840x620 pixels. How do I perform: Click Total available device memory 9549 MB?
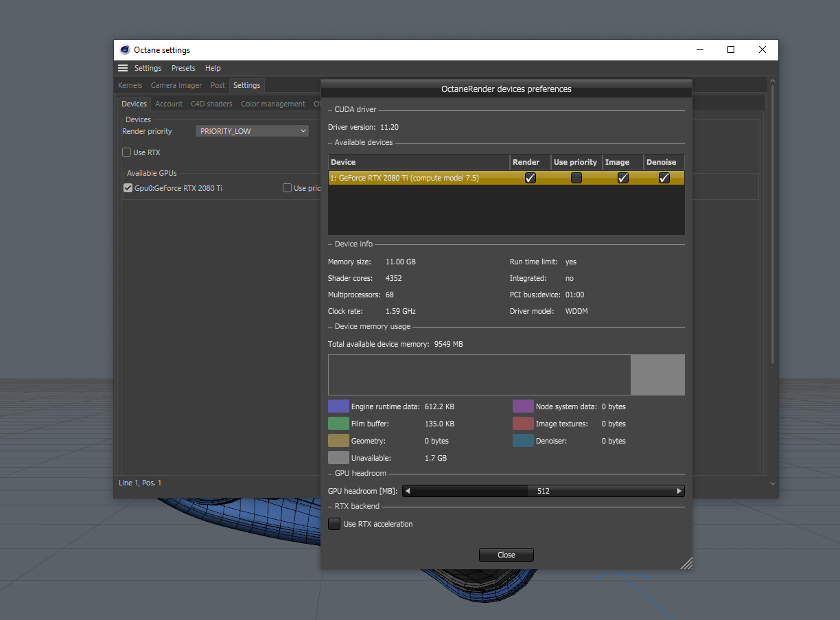point(395,344)
